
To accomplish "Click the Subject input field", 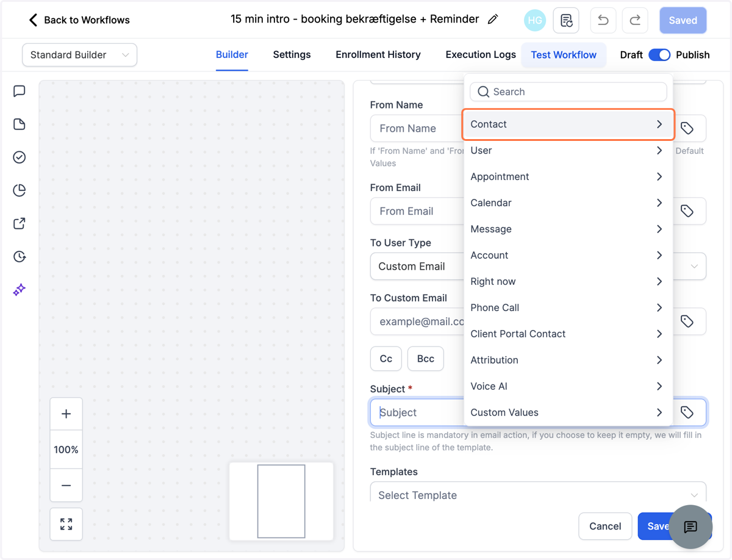I will point(417,412).
